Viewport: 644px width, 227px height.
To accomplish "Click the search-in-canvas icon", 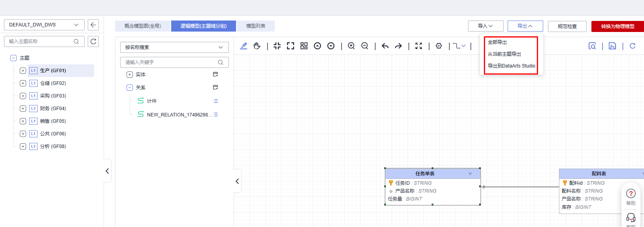I will pyautogui.click(x=592, y=46).
